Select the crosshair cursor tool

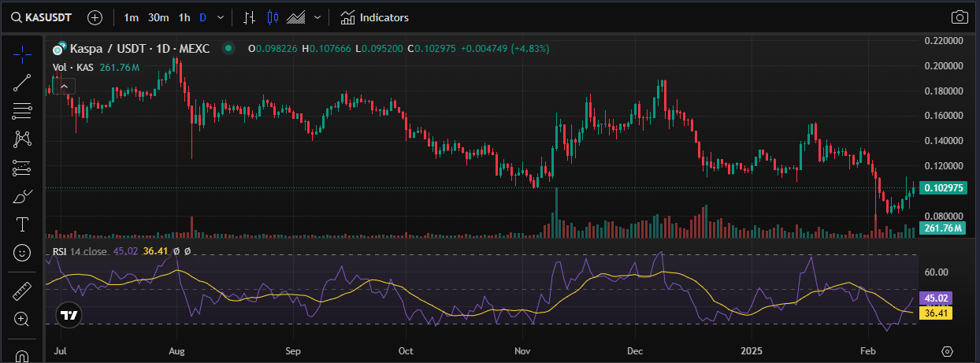pos(22,54)
